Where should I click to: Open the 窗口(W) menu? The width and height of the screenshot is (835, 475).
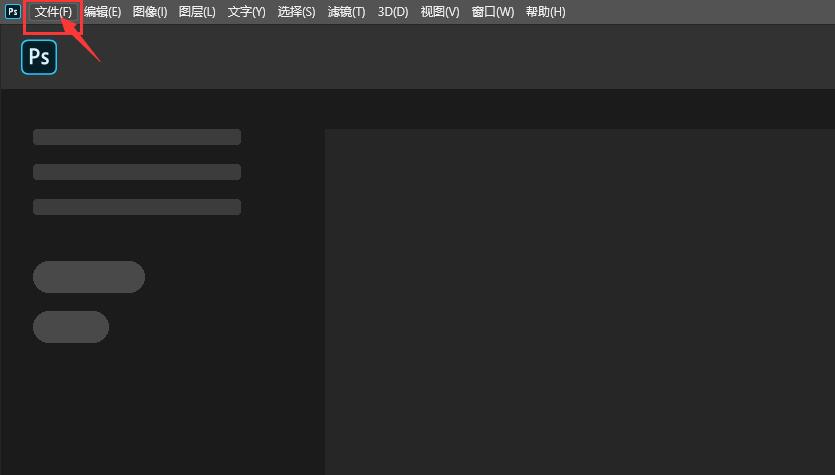click(493, 12)
